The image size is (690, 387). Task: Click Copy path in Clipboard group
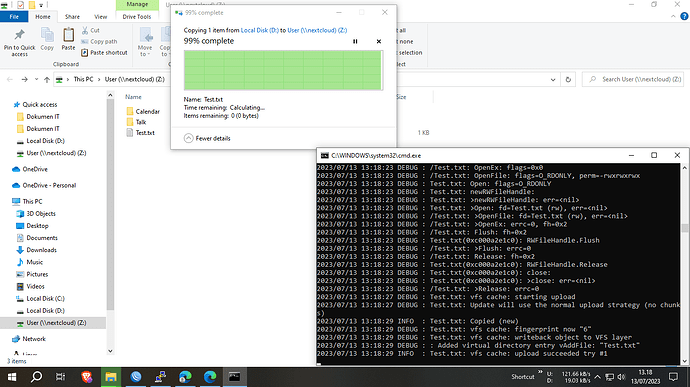point(99,41)
